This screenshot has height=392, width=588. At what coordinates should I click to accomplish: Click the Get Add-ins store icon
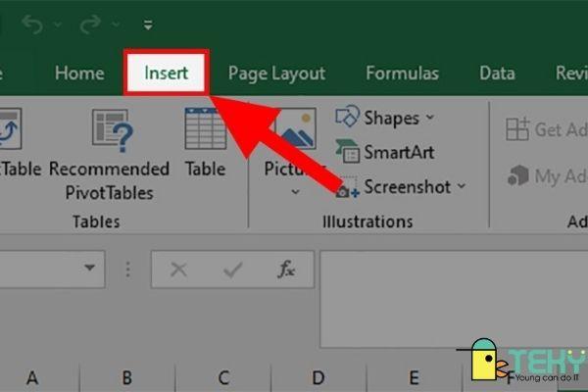pyautogui.click(x=517, y=128)
